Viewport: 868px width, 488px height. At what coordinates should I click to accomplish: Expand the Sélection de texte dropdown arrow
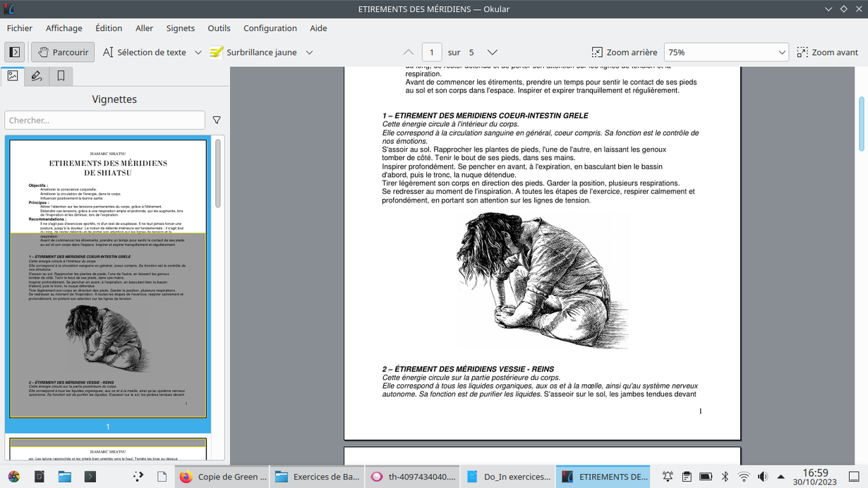tap(198, 52)
